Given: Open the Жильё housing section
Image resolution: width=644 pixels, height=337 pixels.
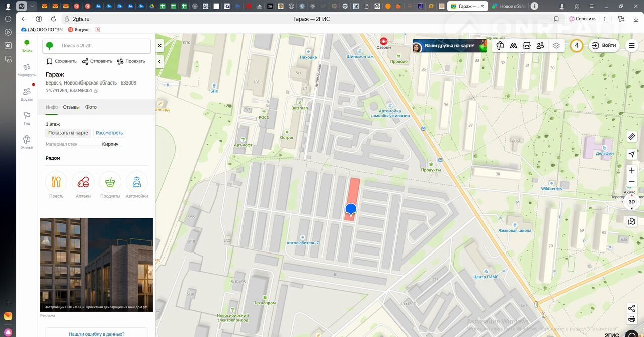Looking at the screenshot, I should tap(27, 142).
